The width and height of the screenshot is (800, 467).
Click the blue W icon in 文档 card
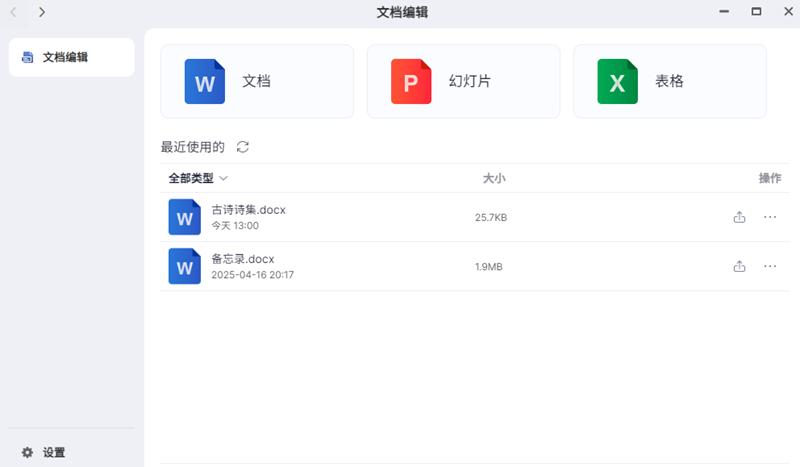tap(205, 82)
